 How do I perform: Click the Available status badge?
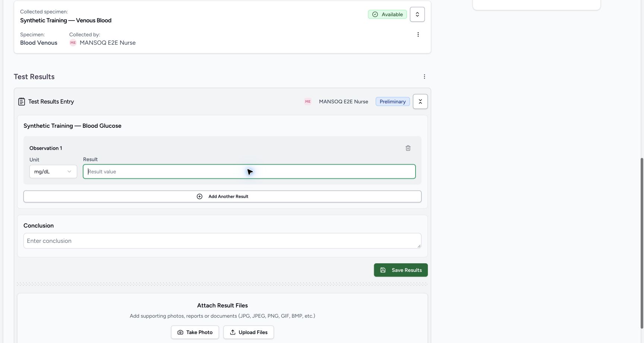coord(387,15)
